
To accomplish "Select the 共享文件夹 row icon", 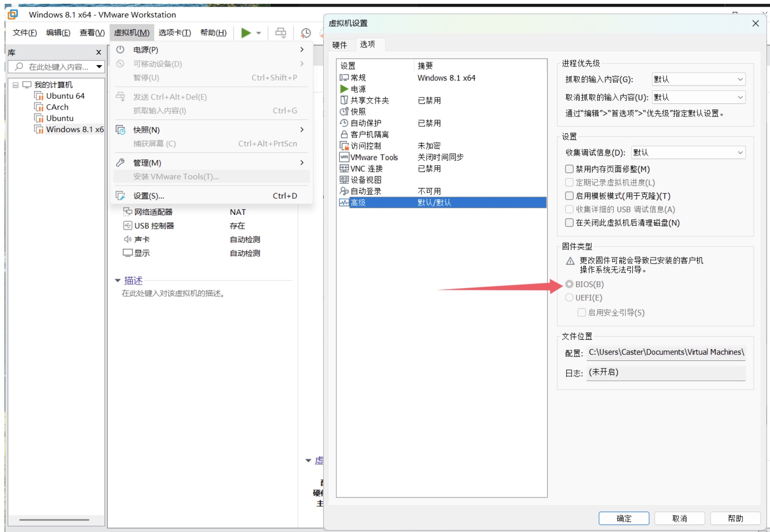I will pyautogui.click(x=344, y=100).
